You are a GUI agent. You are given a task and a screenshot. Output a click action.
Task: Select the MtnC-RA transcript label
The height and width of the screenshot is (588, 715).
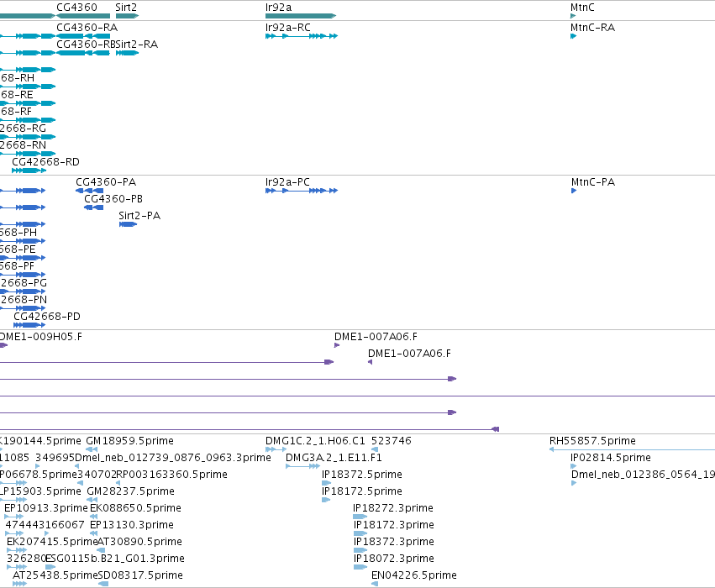click(592, 28)
